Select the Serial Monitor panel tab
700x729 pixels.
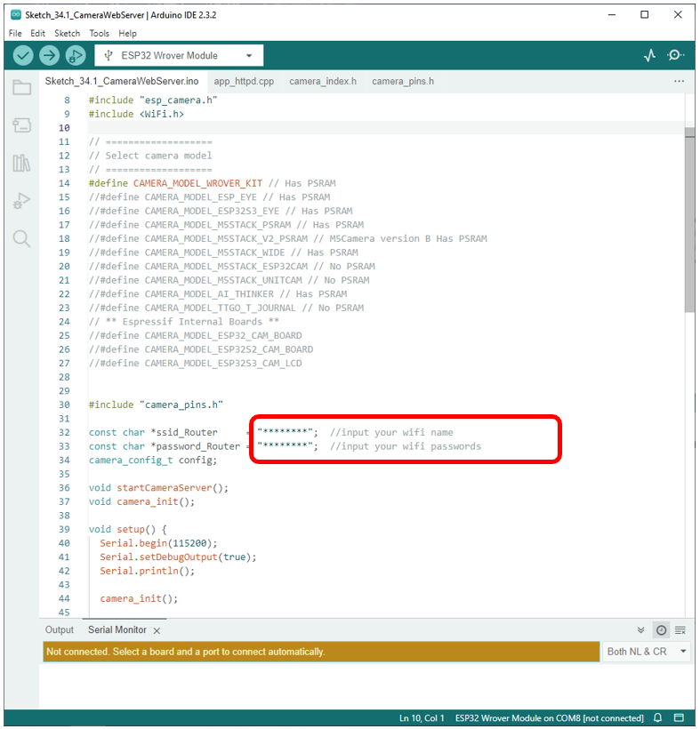point(117,630)
